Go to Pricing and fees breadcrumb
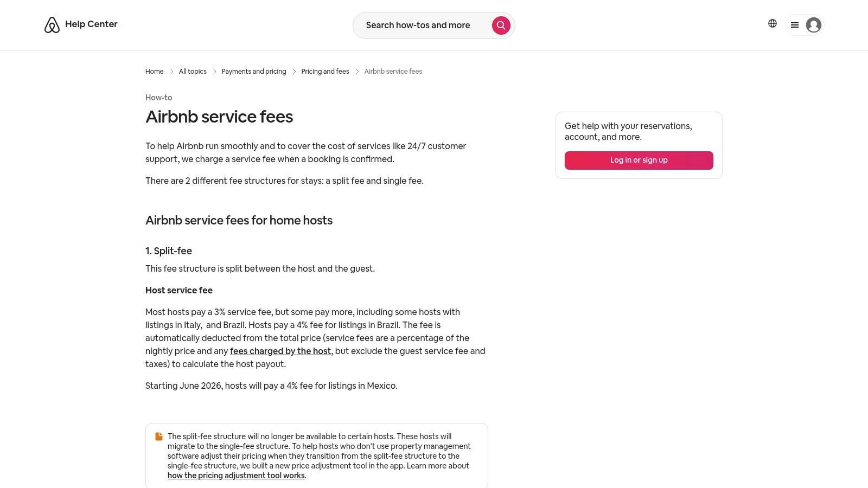This screenshot has height=488, width=868. 325,71
